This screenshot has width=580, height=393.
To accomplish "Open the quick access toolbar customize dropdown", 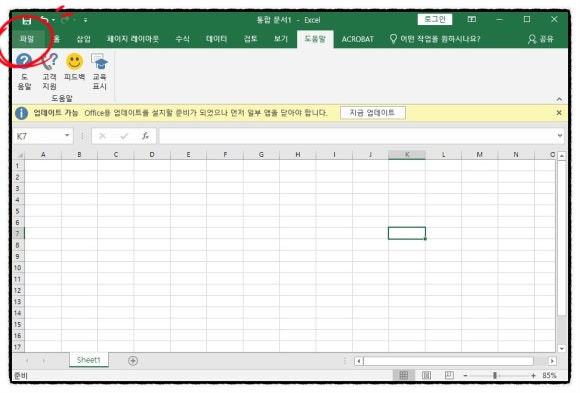I will (x=85, y=20).
